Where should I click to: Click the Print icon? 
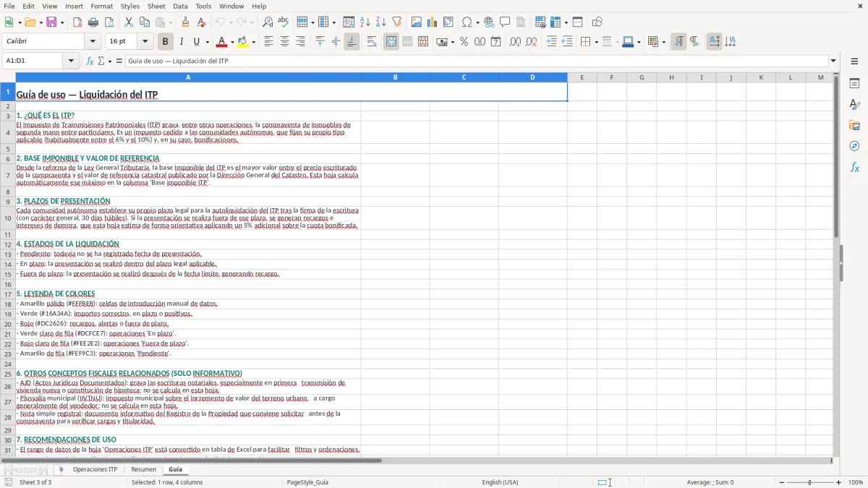[x=93, y=22]
